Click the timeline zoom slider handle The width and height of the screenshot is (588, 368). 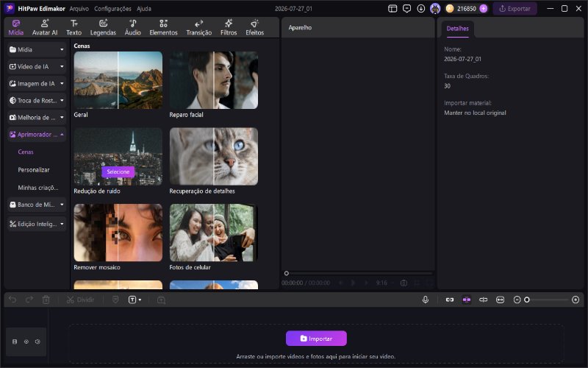point(527,300)
